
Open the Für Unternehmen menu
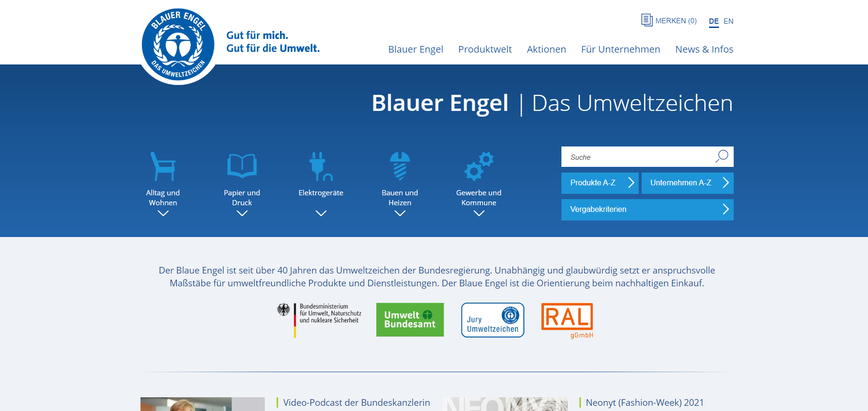point(620,49)
